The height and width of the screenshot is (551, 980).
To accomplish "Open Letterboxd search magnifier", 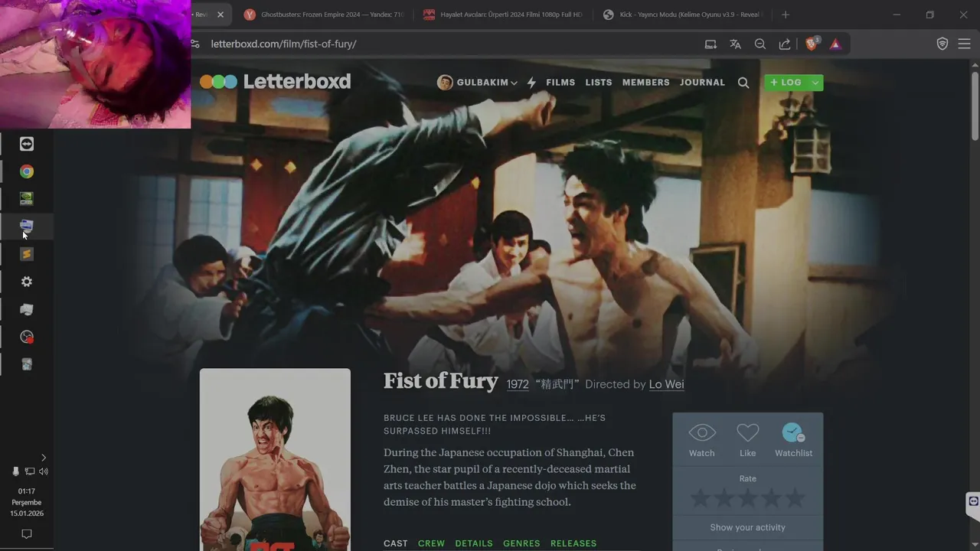I will click(x=743, y=83).
